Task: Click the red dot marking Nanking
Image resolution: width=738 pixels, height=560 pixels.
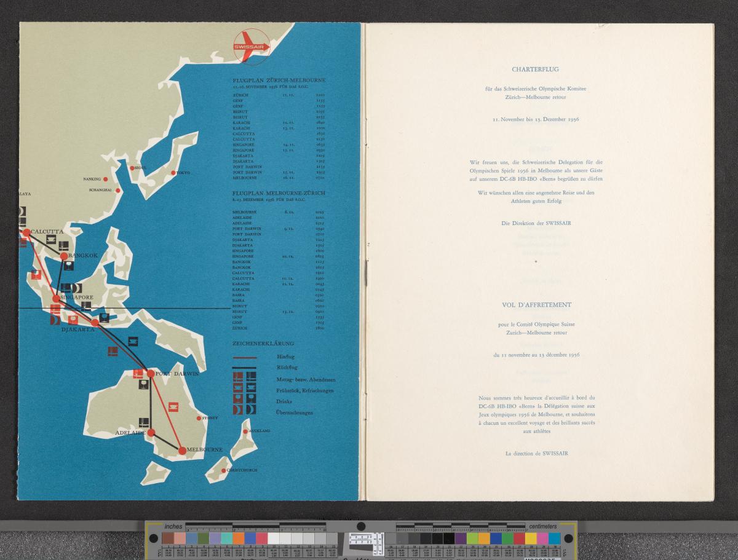Action: [105, 179]
